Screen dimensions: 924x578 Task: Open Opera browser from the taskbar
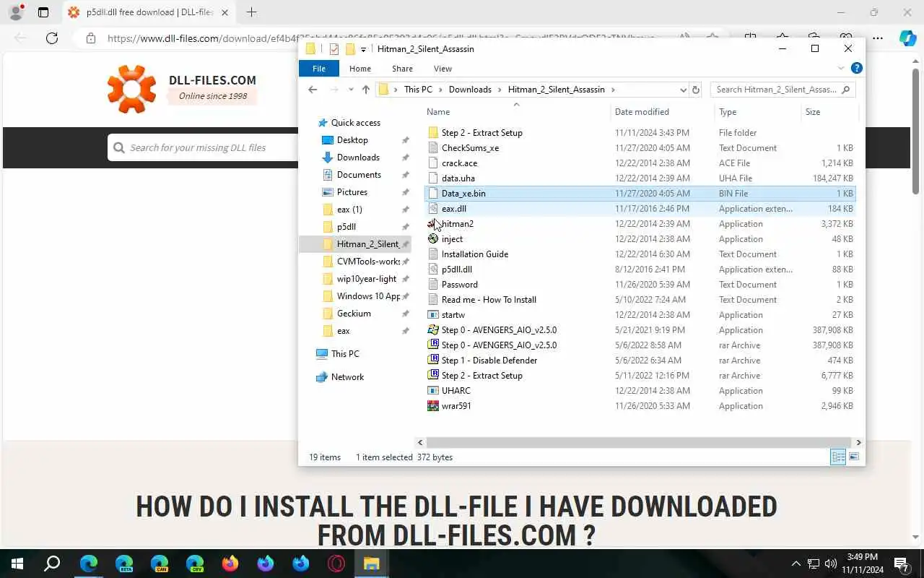pyautogui.click(x=336, y=564)
